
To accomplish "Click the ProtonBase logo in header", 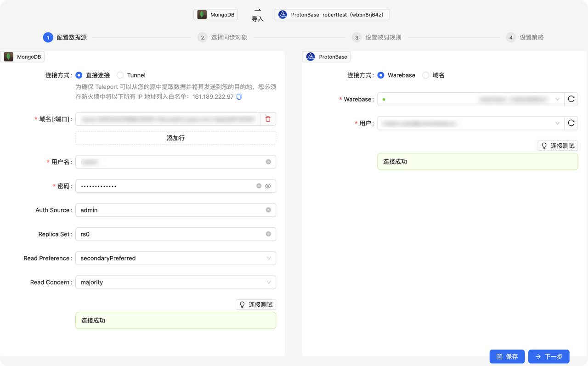I will [x=283, y=15].
